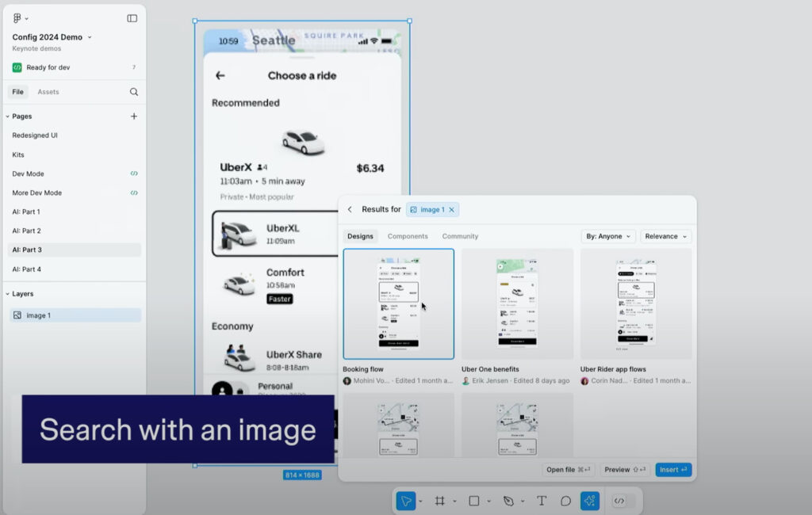The image size is (812, 515).
Task: Switch to the Components tab
Action: (408, 236)
